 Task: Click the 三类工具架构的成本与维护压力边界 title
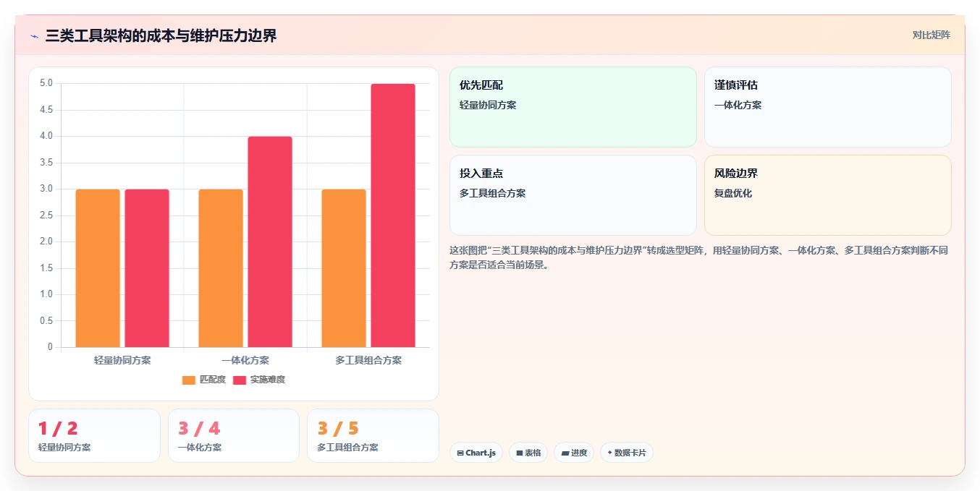[161, 35]
